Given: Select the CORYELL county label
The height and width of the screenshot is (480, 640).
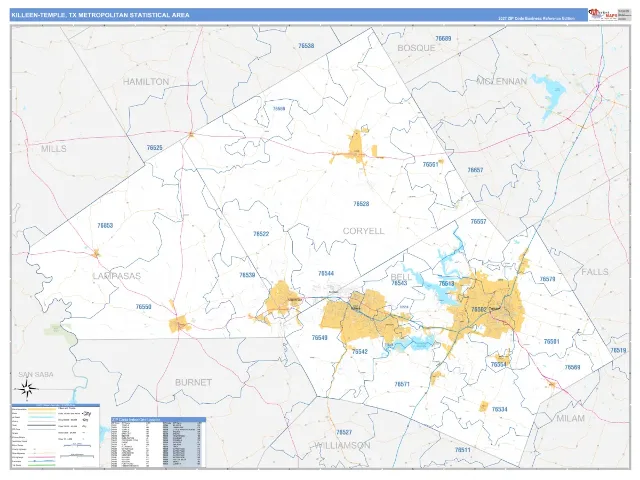Looking at the screenshot, I should (364, 231).
